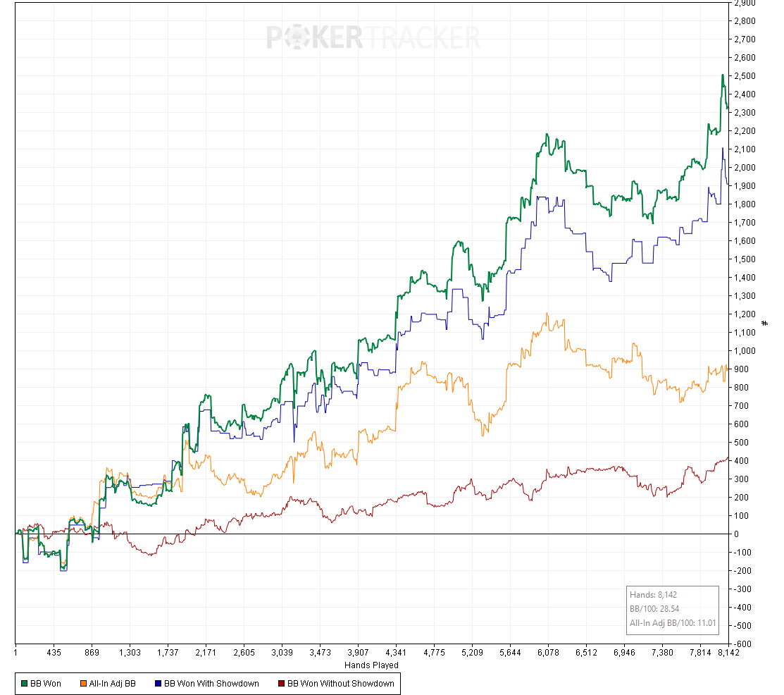Image resolution: width=784 pixels, height=695 pixels.
Task: Click x-axis tick label 6,078
Action: click(x=548, y=653)
